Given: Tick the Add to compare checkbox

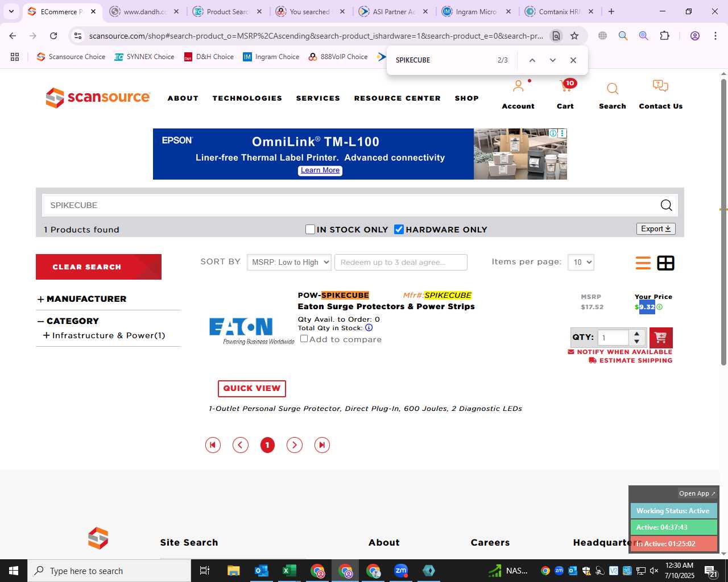Looking at the screenshot, I should click(304, 339).
